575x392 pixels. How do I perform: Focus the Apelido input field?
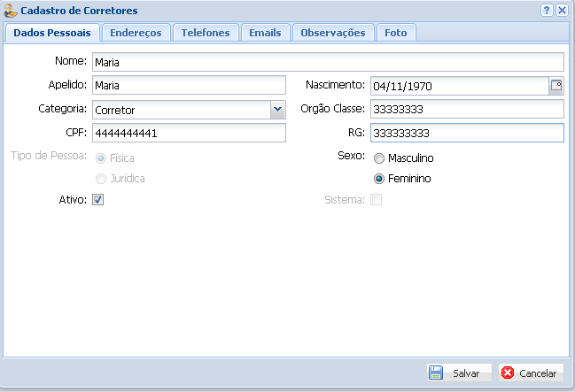pos(189,86)
